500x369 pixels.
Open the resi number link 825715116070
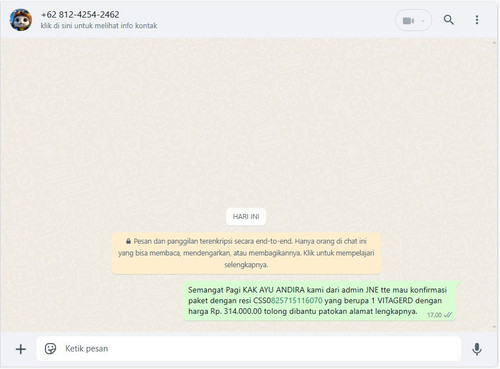tap(297, 301)
